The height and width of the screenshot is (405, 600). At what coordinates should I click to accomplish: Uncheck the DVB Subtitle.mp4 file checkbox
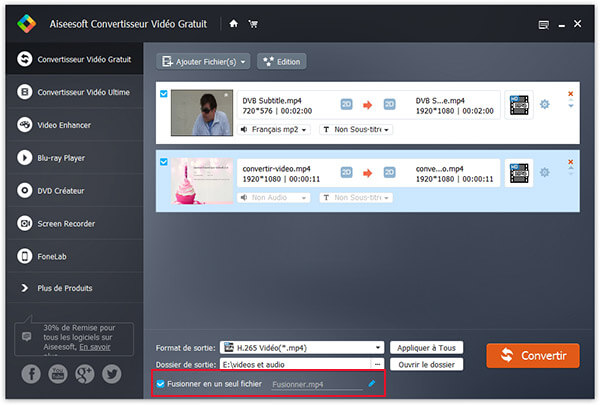164,95
